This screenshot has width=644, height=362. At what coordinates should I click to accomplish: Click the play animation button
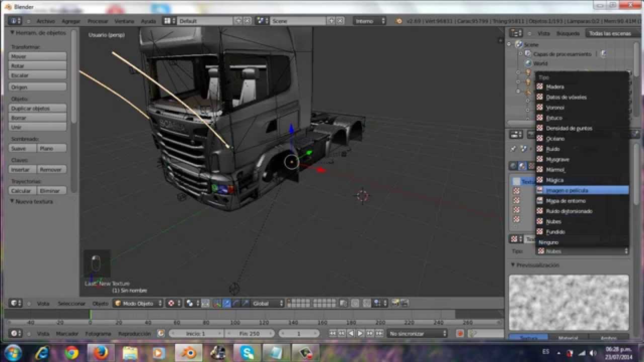point(360,333)
